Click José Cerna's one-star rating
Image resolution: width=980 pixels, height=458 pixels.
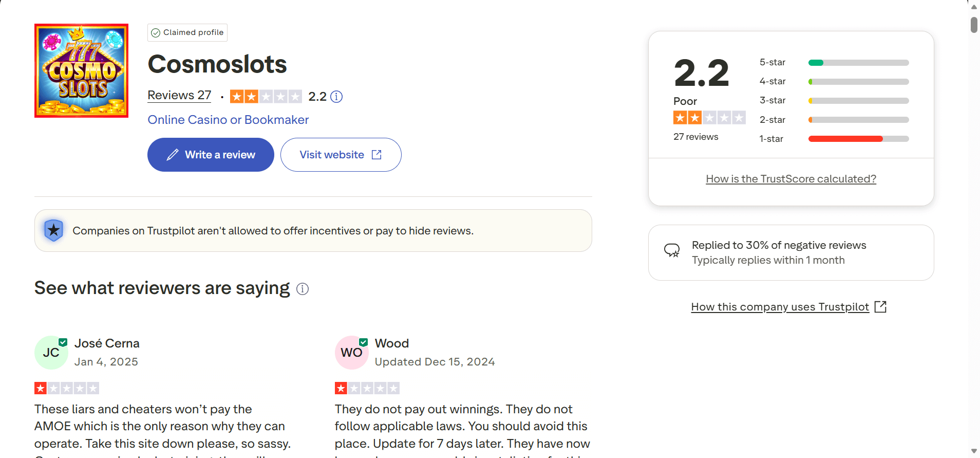66,388
